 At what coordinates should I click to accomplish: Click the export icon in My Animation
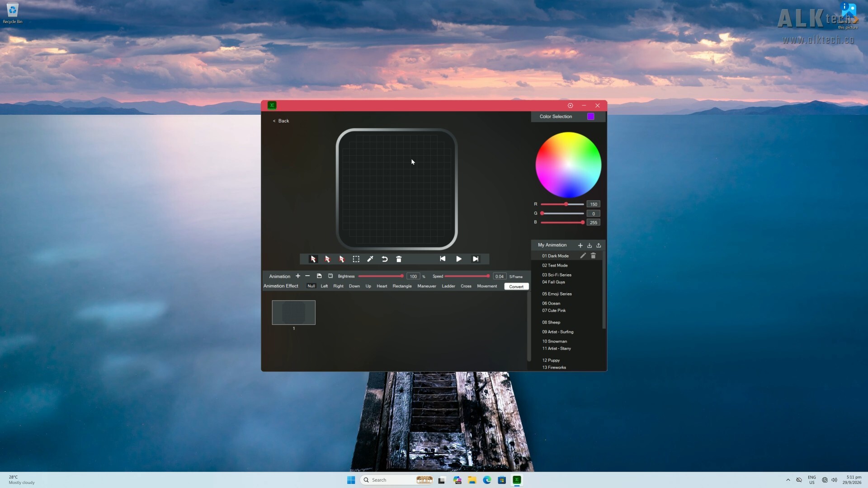click(x=599, y=245)
